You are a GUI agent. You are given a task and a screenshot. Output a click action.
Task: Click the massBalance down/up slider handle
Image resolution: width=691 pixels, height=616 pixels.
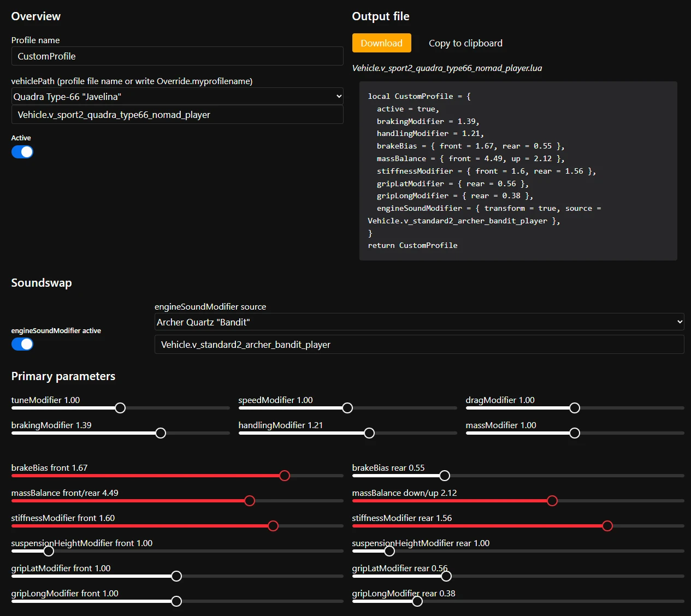tap(552, 501)
